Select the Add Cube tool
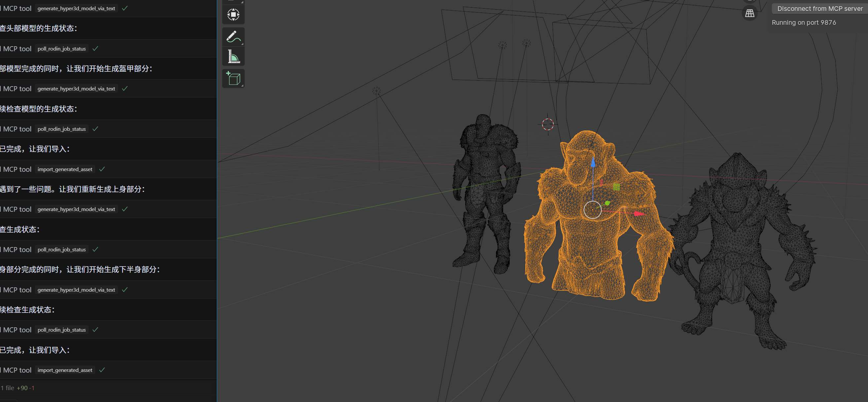The height and width of the screenshot is (402, 868). (233, 78)
